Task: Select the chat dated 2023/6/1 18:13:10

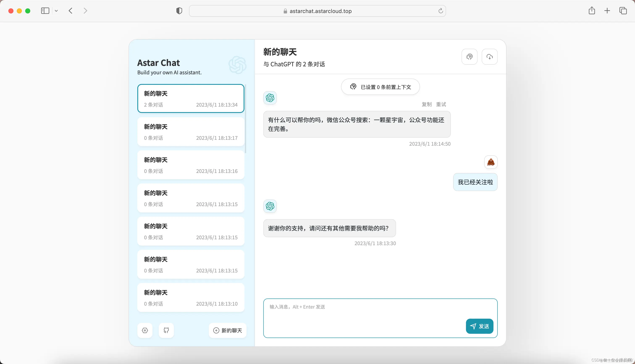Action: click(x=191, y=297)
